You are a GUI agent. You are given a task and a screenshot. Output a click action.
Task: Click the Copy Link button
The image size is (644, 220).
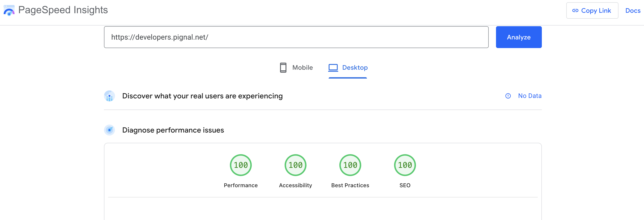[592, 10]
